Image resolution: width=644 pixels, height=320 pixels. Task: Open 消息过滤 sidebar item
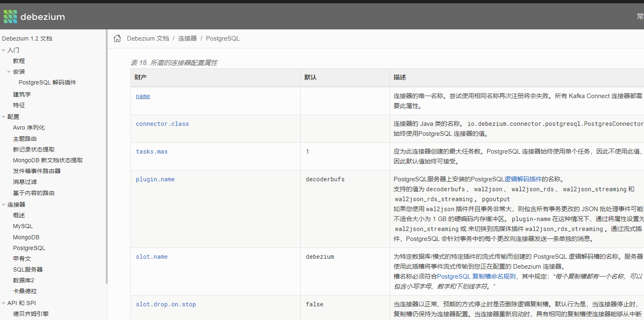[25, 182]
